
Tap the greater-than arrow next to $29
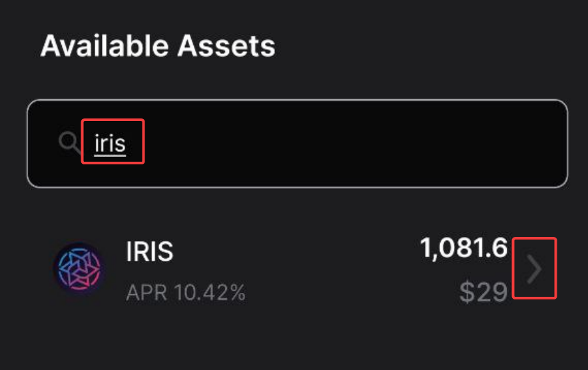pyautogui.click(x=534, y=270)
